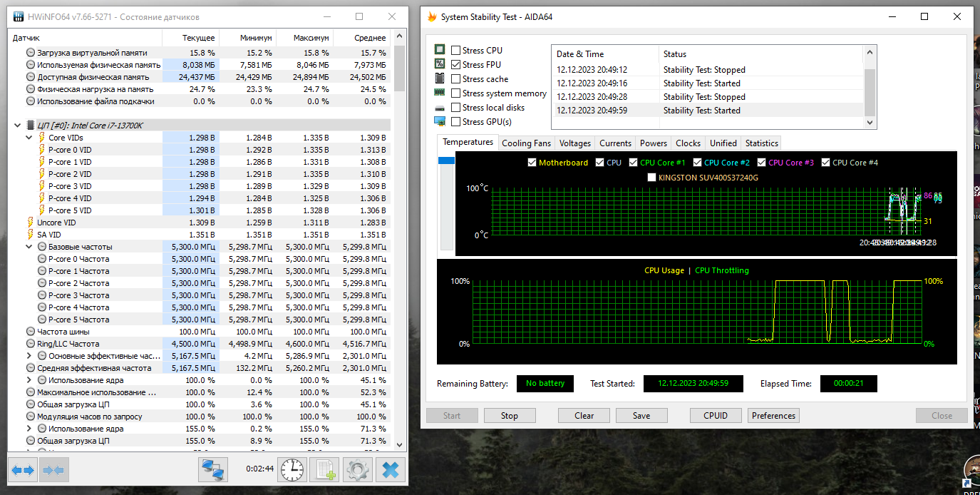Viewport: 980px width, 495px height.
Task: Click the Core VIDs lightning bolt icon
Action: (41, 138)
